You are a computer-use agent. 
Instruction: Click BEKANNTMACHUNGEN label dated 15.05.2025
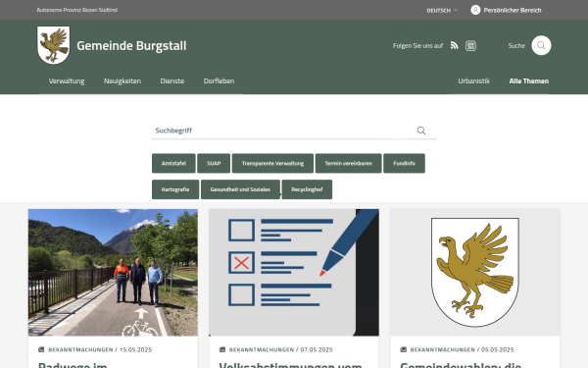pyautogui.click(x=80, y=349)
